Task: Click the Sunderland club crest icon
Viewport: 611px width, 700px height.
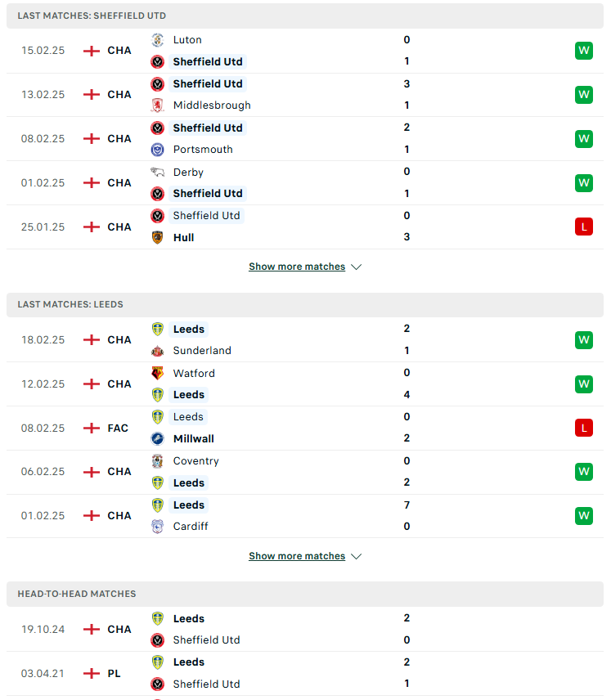Action: point(157,351)
